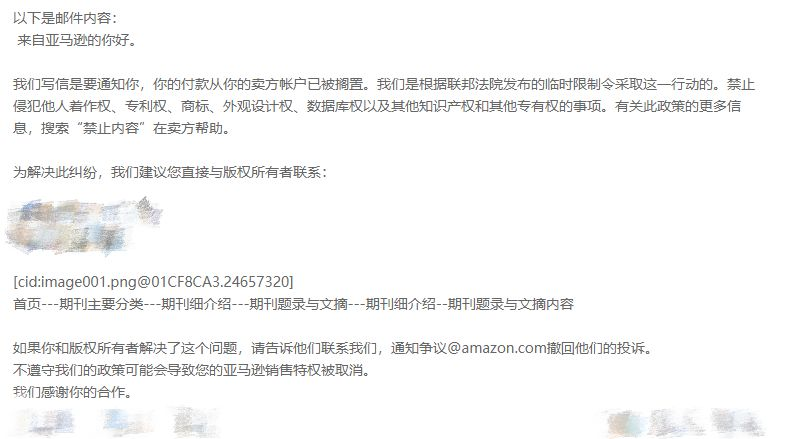Viewport: 791px width, 439px height.
Task: Click the 通知争议@amazon.com email address
Action: [469, 348]
